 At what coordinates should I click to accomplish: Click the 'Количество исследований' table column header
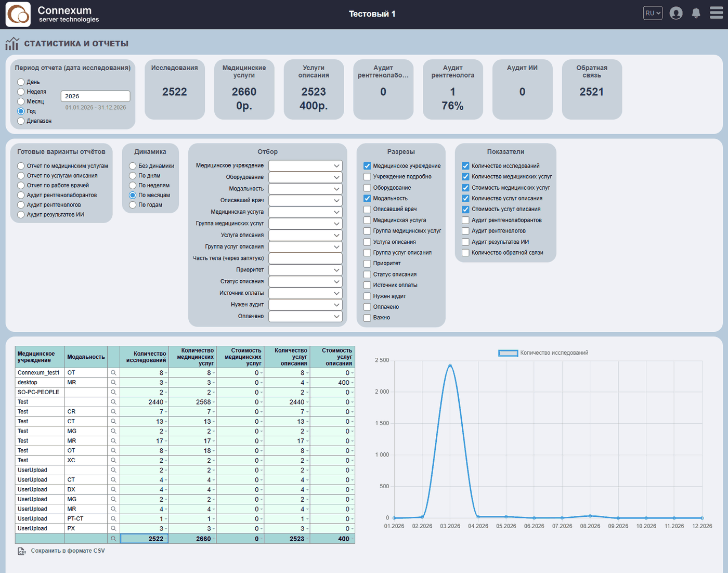[145, 357]
